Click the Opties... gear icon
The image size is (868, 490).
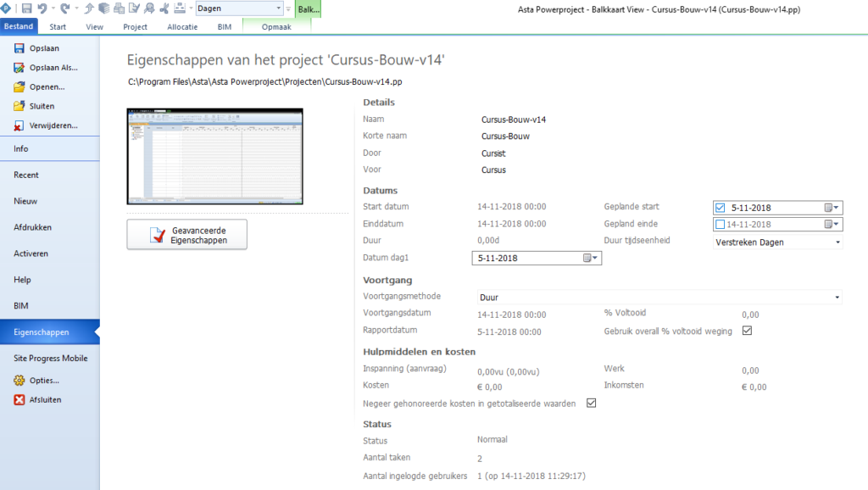click(x=19, y=381)
